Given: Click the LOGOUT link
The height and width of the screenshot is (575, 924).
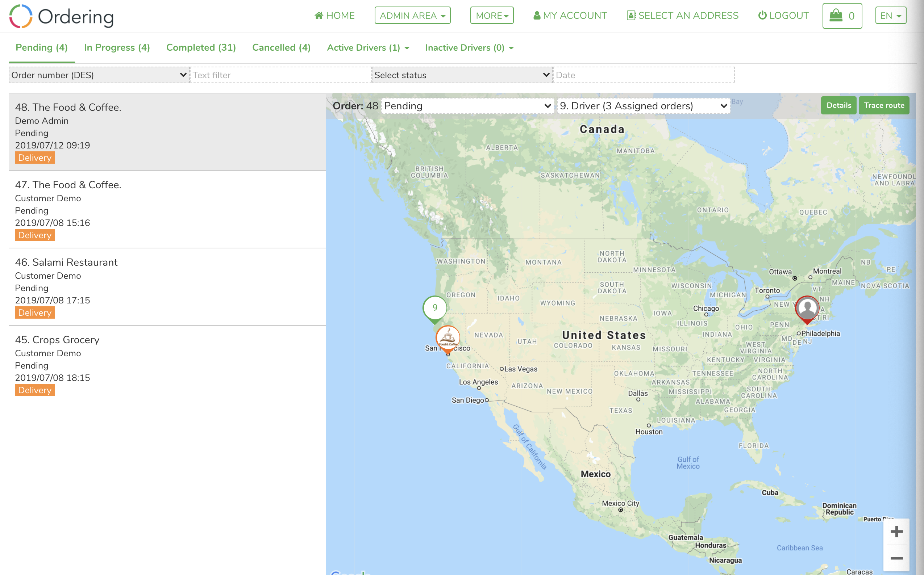Looking at the screenshot, I should coord(783,16).
